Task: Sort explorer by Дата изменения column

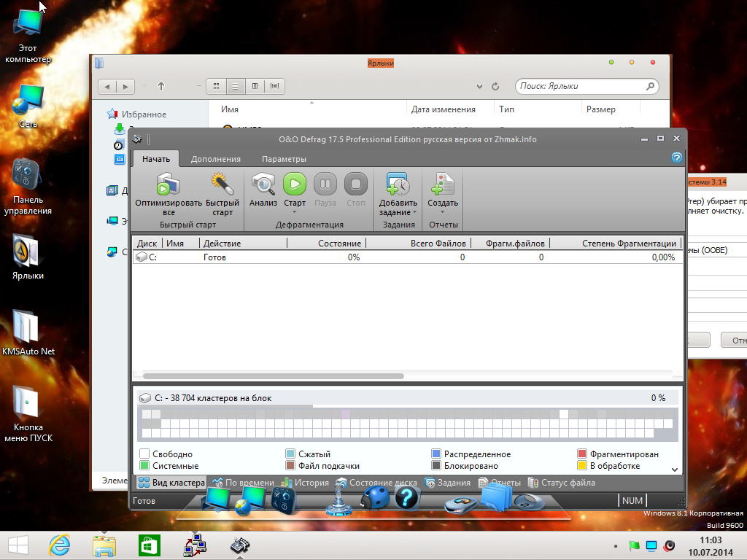Action: tap(443, 109)
